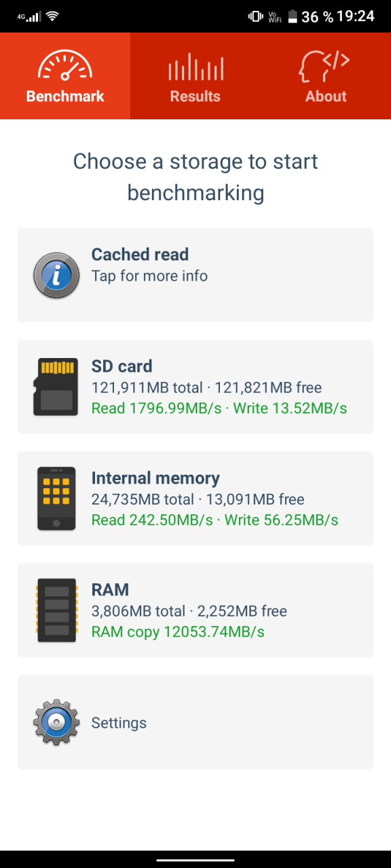
Task: Run the RAM benchmark
Action: pyautogui.click(x=195, y=610)
